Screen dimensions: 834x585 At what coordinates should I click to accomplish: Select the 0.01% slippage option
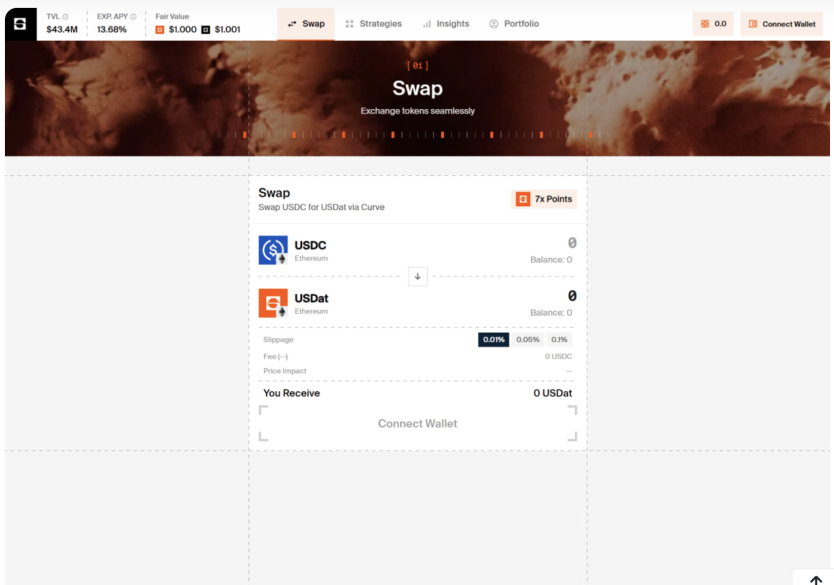(x=493, y=339)
